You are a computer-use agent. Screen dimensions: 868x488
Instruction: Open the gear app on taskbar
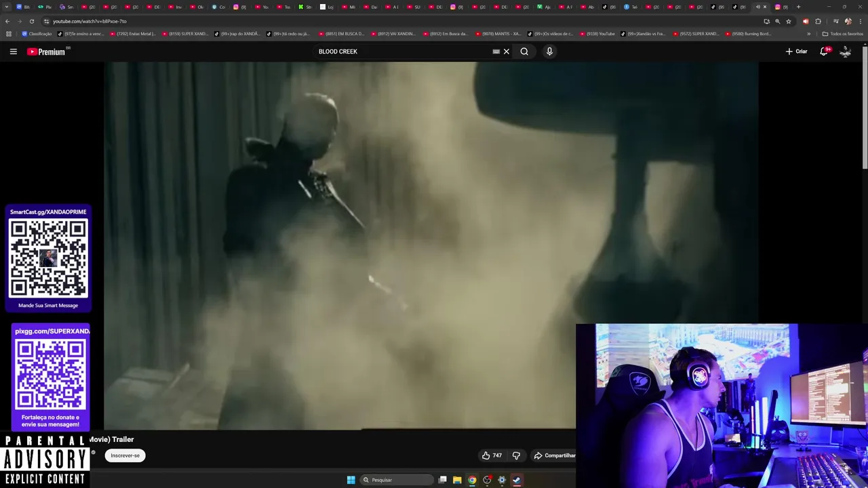pyautogui.click(x=502, y=480)
